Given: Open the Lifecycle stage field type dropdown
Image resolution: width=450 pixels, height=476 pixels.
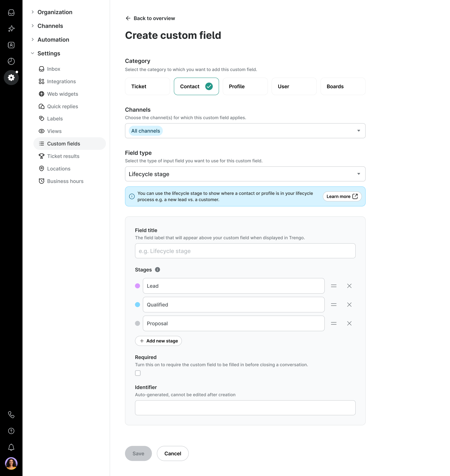Looking at the screenshot, I should coord(245,174).
